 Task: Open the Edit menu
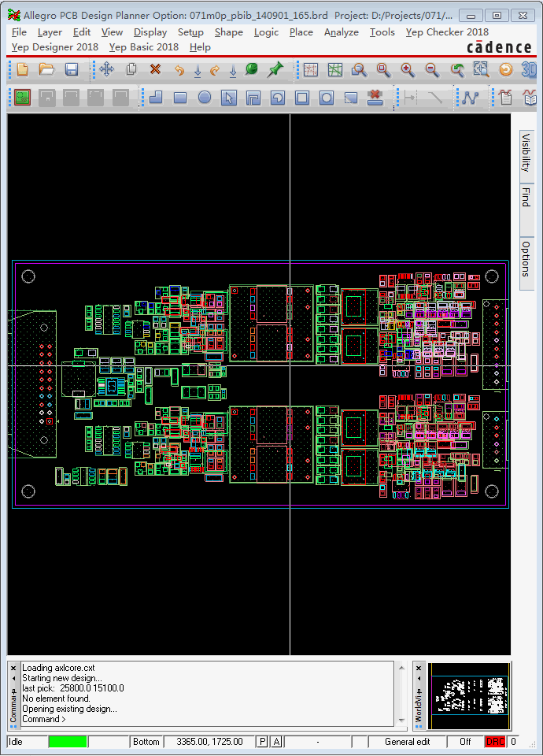(x=82, y=32)
